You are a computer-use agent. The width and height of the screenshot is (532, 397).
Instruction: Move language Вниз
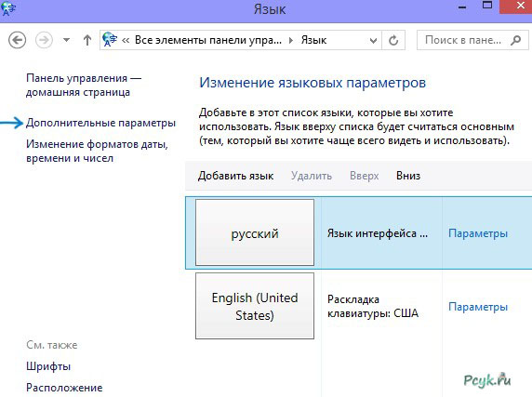(408, 176)
